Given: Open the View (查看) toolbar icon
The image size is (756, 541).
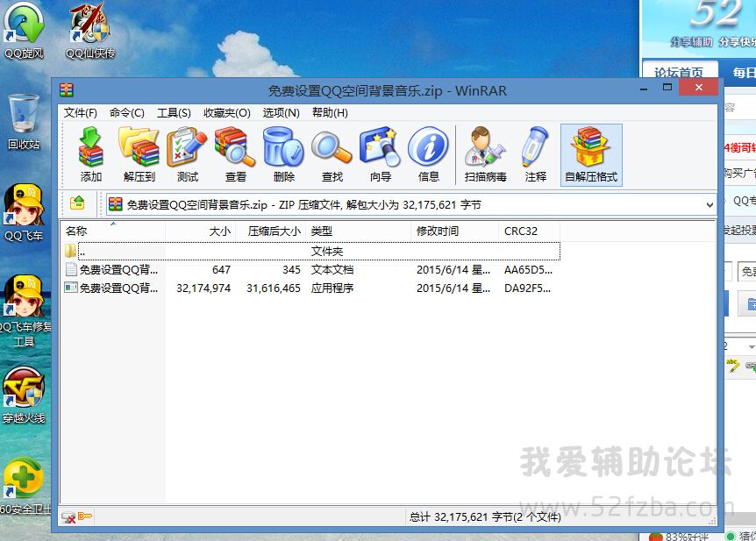Looking at the screenshot, I should [235, 155].
